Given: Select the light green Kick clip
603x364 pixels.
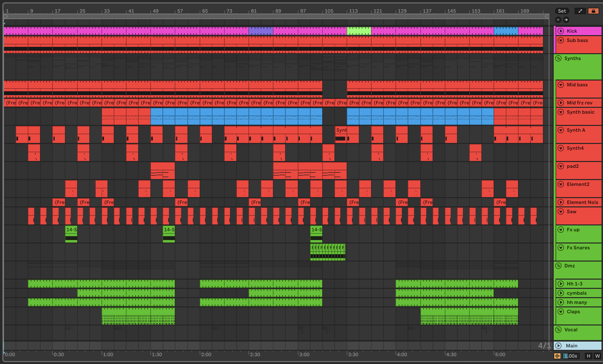Looking at the screenshot, I should (359, 31).
